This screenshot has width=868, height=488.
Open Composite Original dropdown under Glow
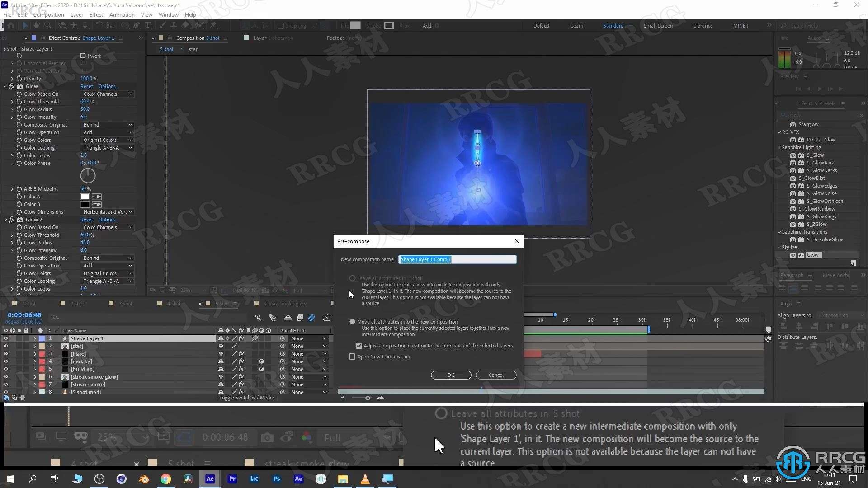[x=108, y=125]
